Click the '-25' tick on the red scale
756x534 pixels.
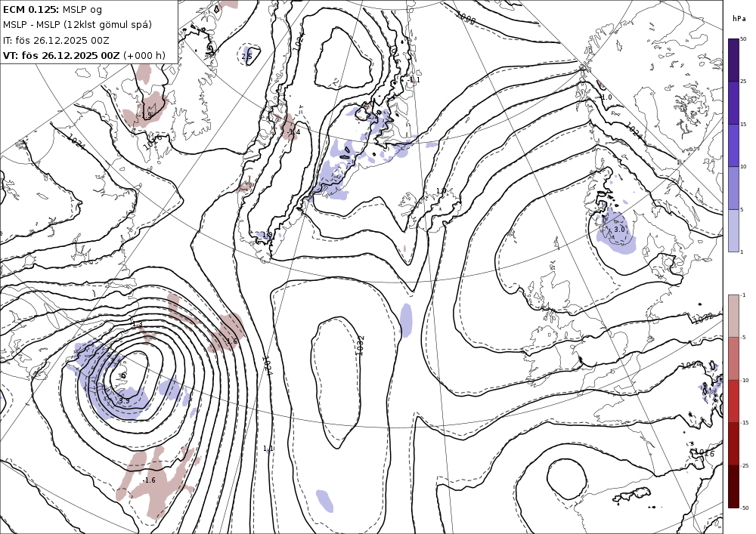[745, 465]
